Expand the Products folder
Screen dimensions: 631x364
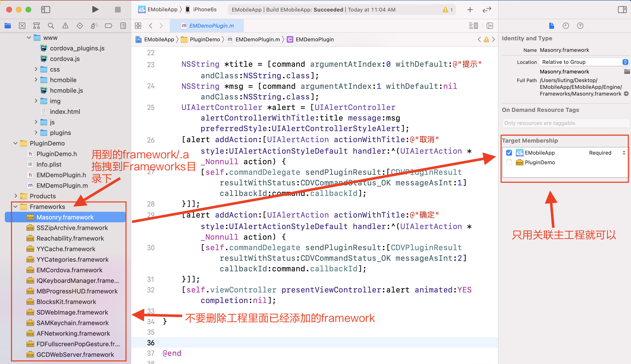click(x=15, y=196)
